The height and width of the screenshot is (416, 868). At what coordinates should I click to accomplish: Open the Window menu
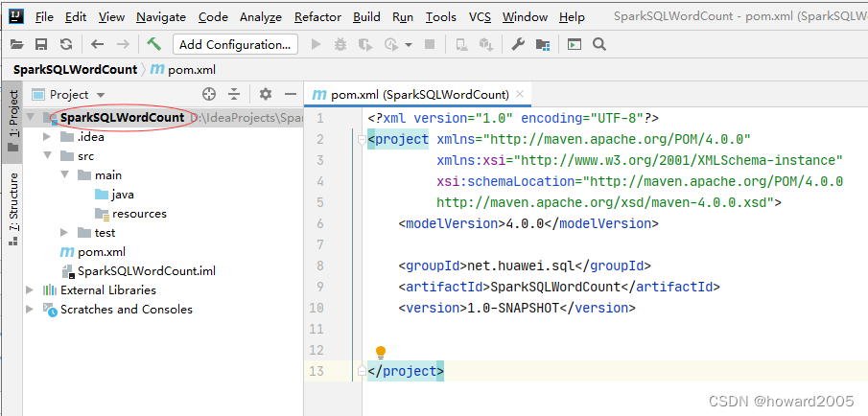(x=525, y=17)
